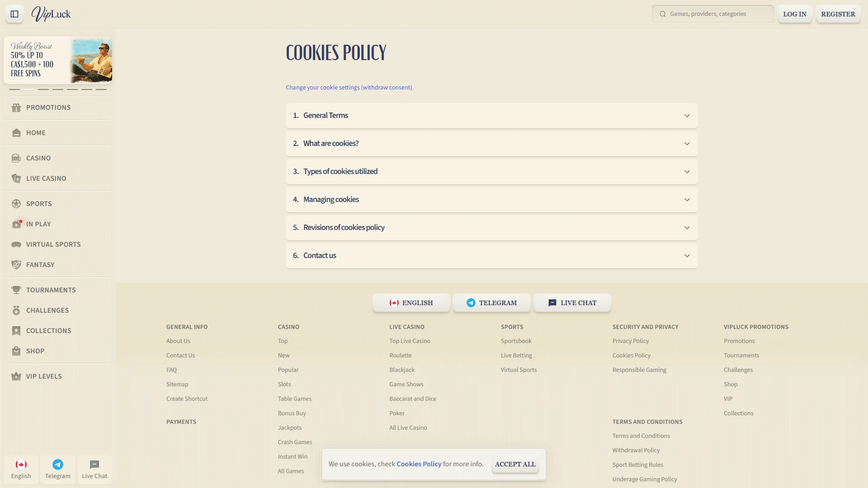Expand the General Terms section
The width and height of the screenshot is (868, 488).
[x=491, y=116]
